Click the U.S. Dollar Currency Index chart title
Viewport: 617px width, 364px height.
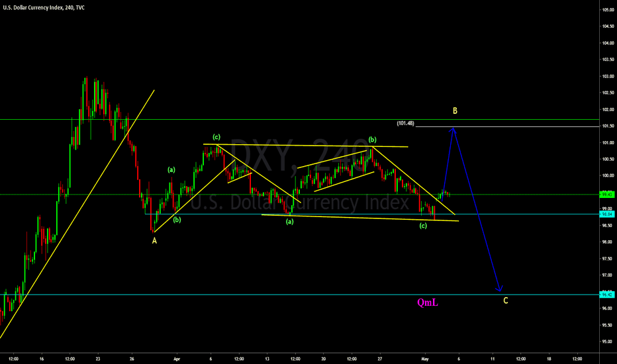44,7
